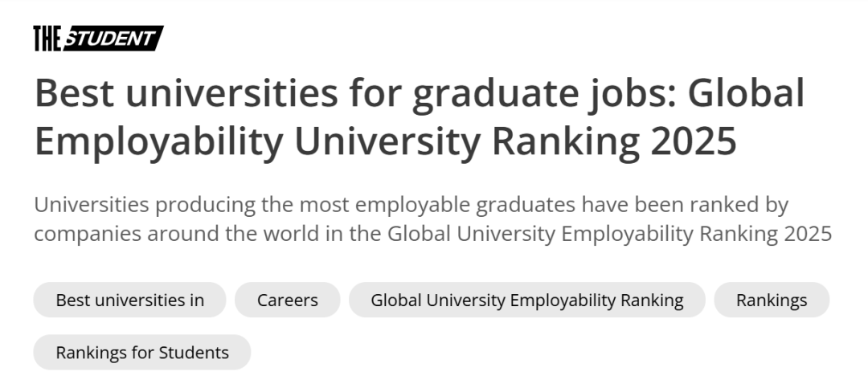The height and width of the screenshot is (384, 868).
Task: Click employable graduates in the subheading
Action: [465, 206]
